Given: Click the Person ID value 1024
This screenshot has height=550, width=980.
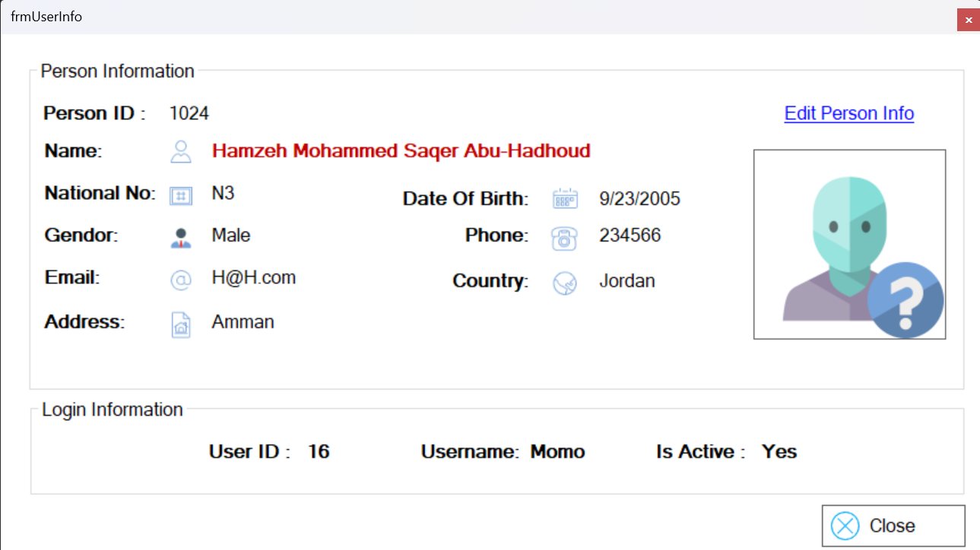Looking at the screenshot, I should (189, 113).
